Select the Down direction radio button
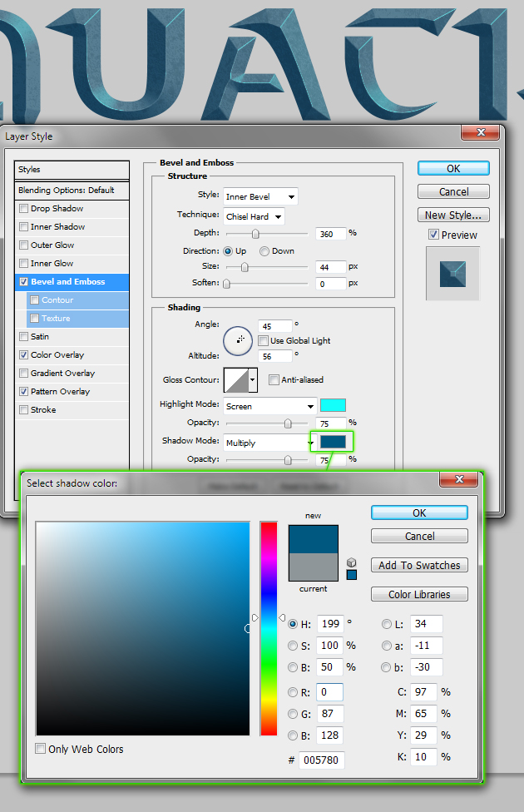 tap(264, 251)
